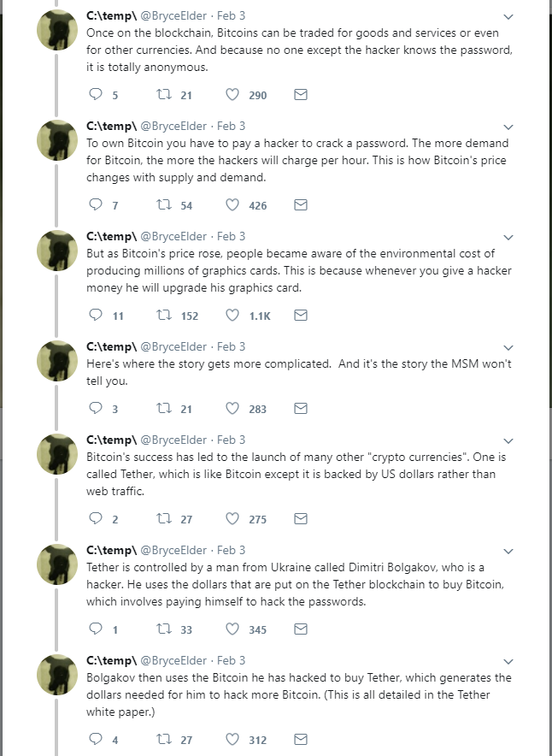Open C:\temp\ profile name on the supply-demand tweet
Screen dimensions: 552x756
point(111,126)
